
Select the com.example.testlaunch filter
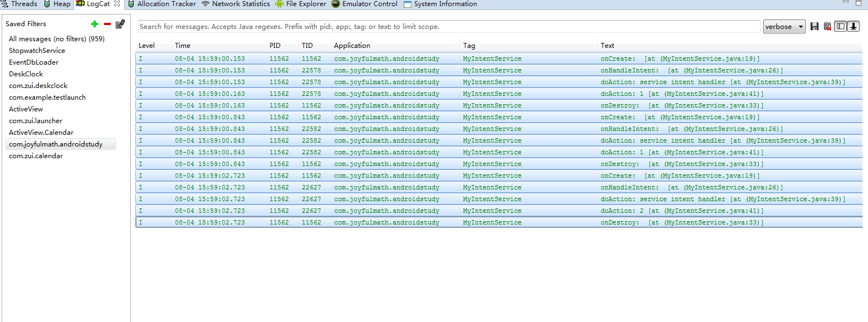click(47, 97)
